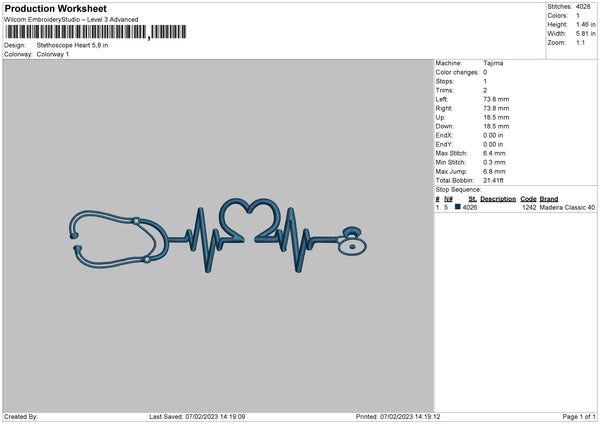Click the stethoscope earpiece loop in the design
The width and height of the screenshot is (600, 424).
point(119,239)
